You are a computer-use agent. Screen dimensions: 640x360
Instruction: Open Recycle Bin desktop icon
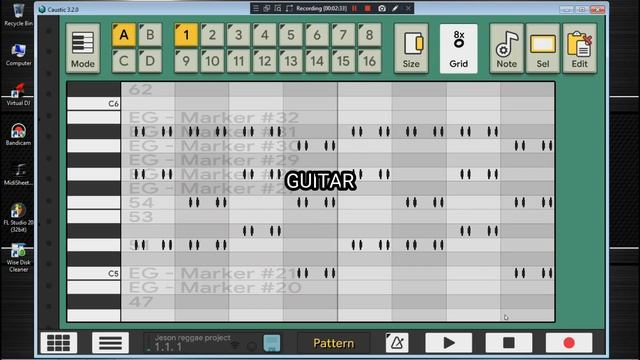[18, 15]
